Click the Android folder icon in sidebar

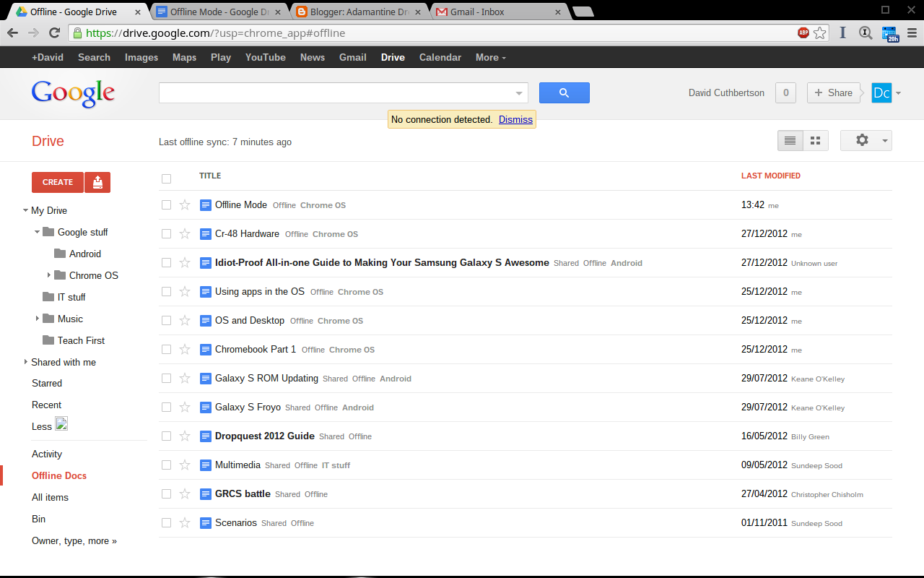pyautogui.click(x=60, y=254)
